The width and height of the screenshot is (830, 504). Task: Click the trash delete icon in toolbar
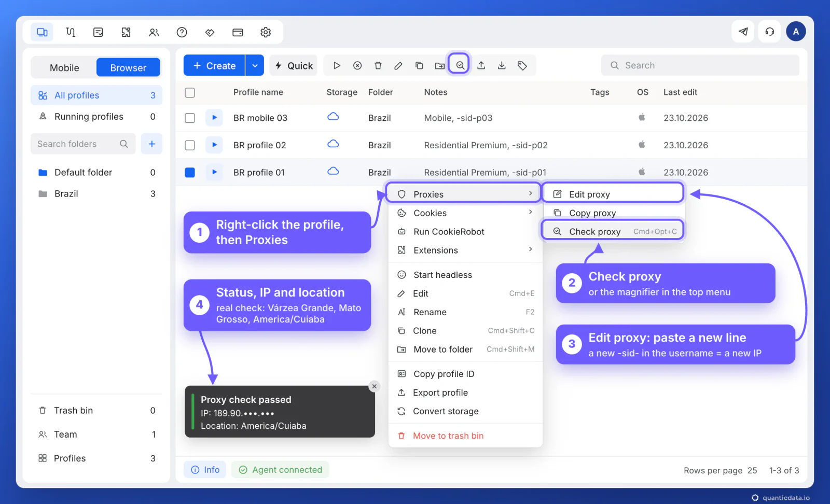click(378, 66)
